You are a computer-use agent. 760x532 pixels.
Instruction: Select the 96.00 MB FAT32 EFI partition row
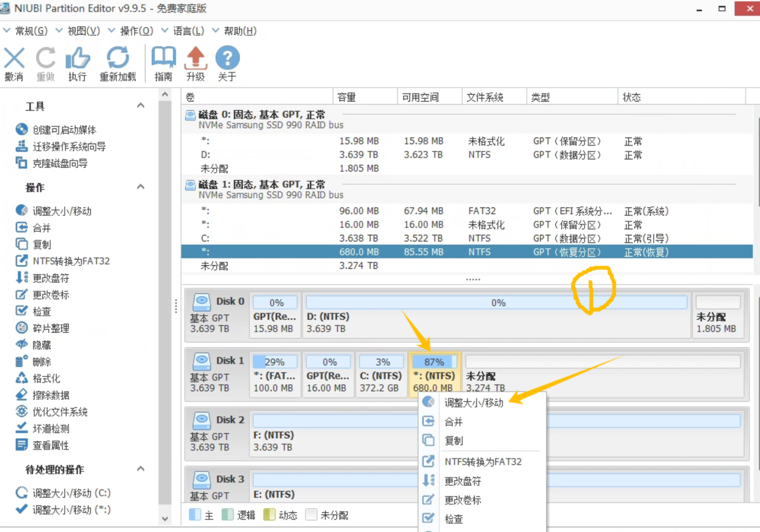click(x=467, y=211)
